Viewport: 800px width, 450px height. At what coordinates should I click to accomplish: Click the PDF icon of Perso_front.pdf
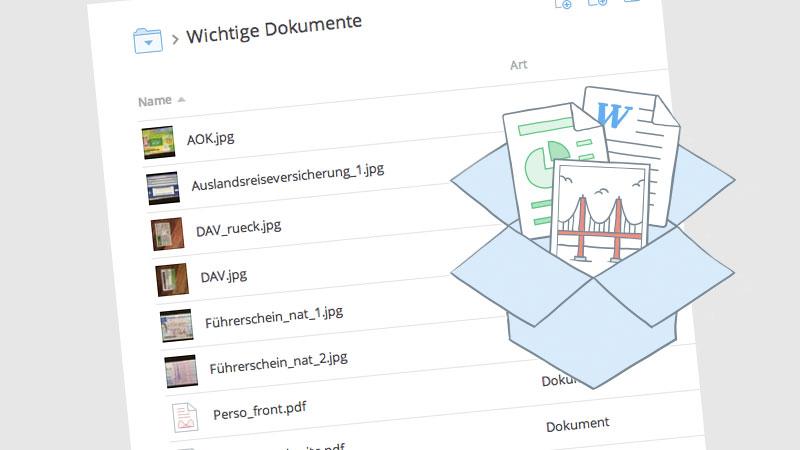tap(185, 417)
